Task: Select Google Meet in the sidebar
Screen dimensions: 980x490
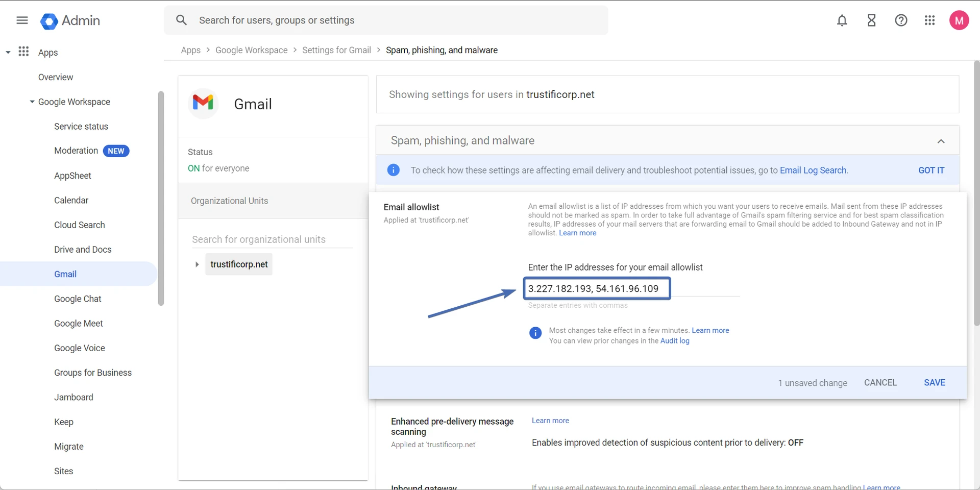Action: tap(78, 324)
